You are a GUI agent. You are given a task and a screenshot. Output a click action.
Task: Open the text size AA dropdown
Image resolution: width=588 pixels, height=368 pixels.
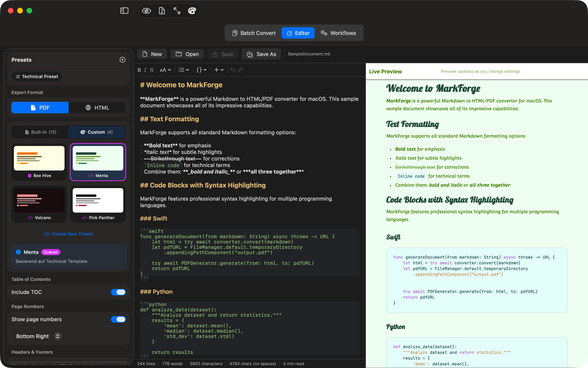pyautogui.click(x=165, y=70)
